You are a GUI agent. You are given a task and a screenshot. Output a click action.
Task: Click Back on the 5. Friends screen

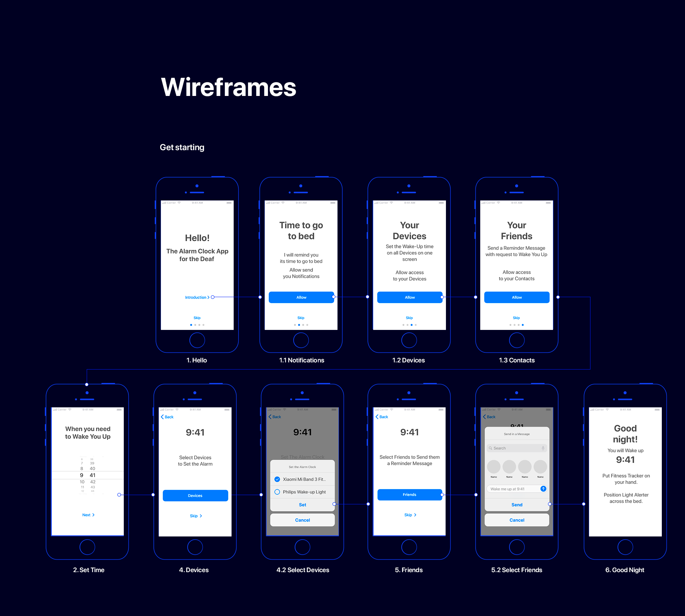(x=382, y=417)
